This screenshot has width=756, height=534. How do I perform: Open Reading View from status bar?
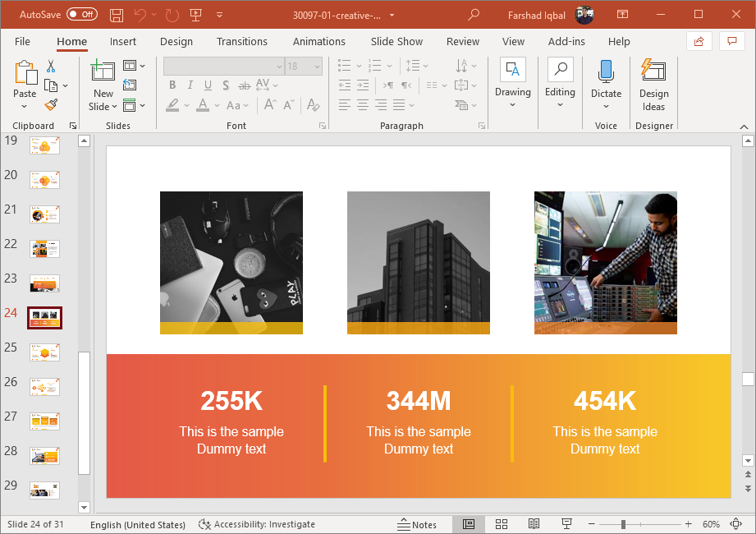point(534,524)
